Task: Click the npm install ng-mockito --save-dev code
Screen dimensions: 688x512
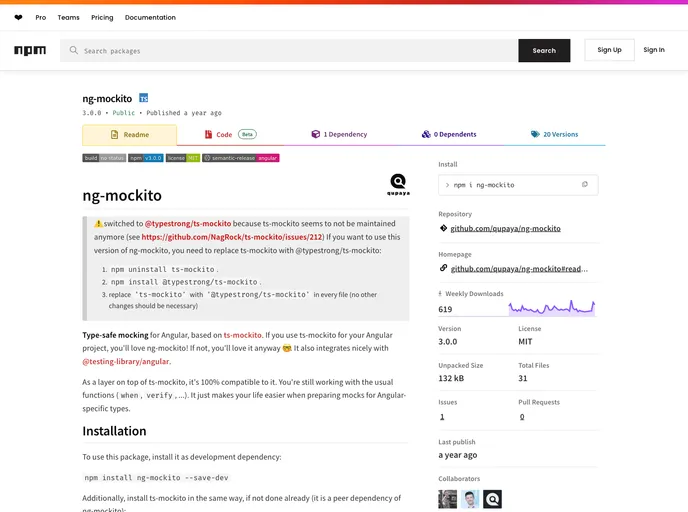Action: 157,477
